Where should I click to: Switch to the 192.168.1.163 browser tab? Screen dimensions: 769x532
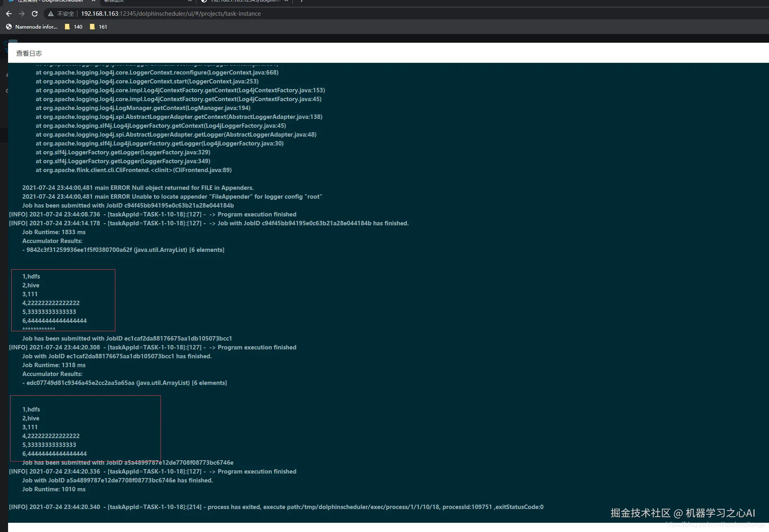point(245,1)
